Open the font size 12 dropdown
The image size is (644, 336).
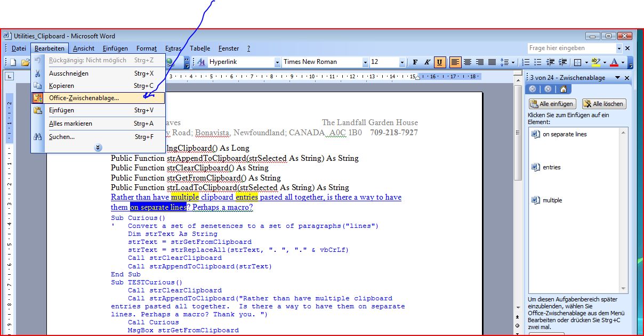(x=402, y=62)
